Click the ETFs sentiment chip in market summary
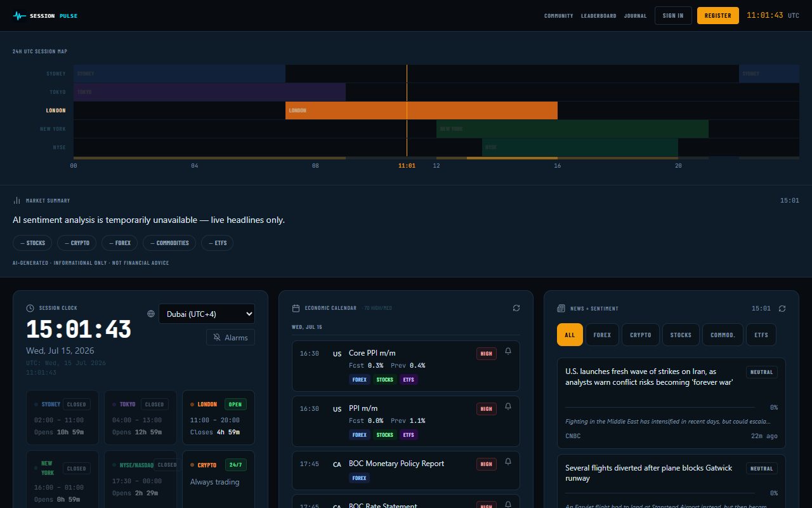 tap(217, 243)
